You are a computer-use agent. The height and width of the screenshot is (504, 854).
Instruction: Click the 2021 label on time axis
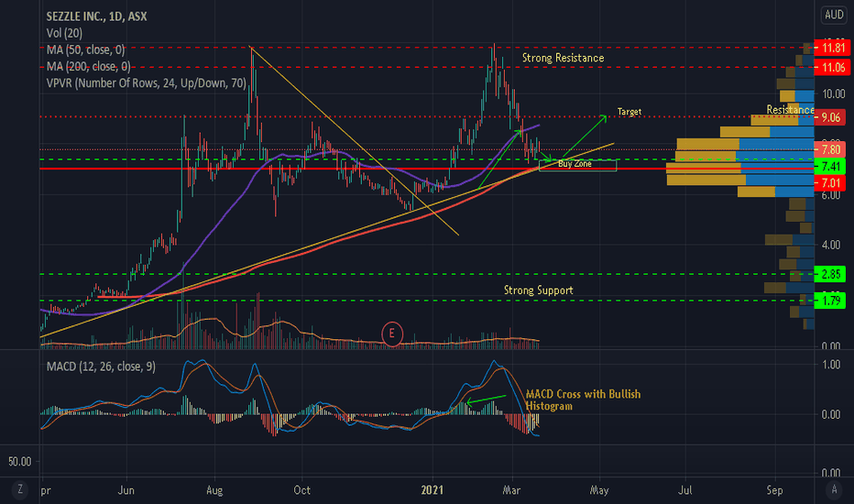click(432, 490)
